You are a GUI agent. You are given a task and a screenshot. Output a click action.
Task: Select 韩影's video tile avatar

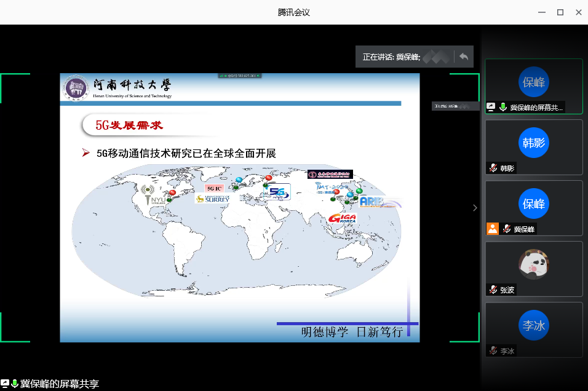(x=533, y=143)
